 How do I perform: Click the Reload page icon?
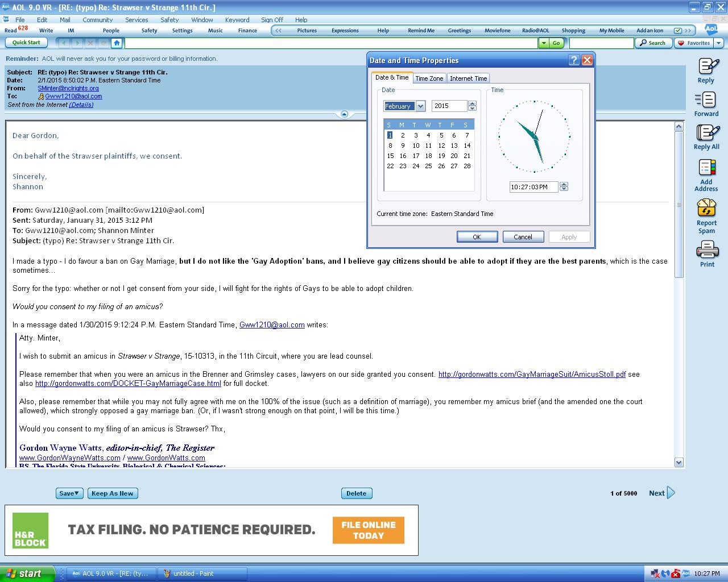coord(104,43)
